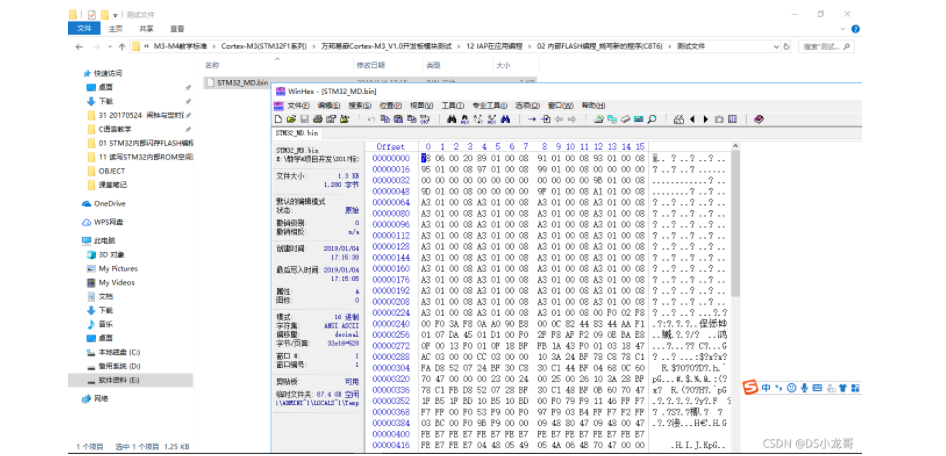This screenshot has width=946, height=456.
Task: Open the 位置(P) menu in WinHex
Action: [391, 106]
